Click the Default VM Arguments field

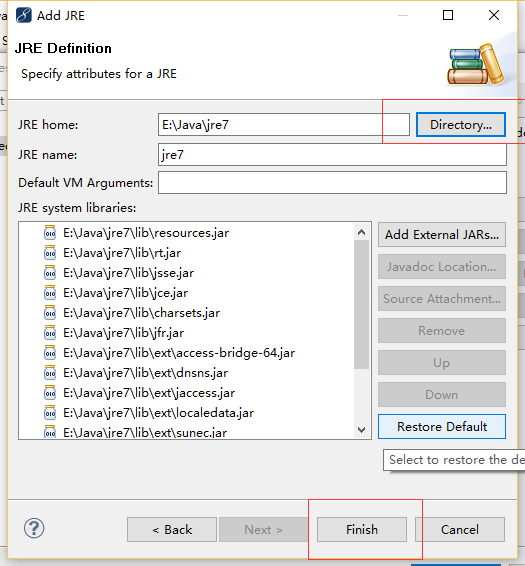pos(332,183)
